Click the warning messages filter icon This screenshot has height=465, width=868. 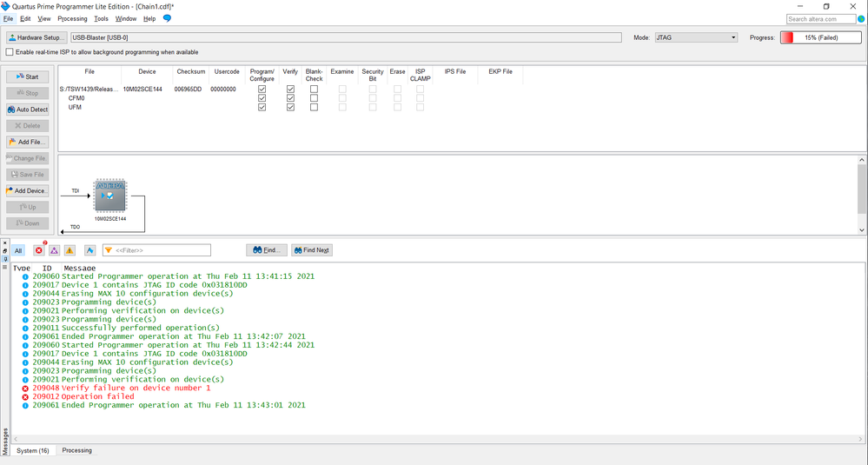coord(70,250)
